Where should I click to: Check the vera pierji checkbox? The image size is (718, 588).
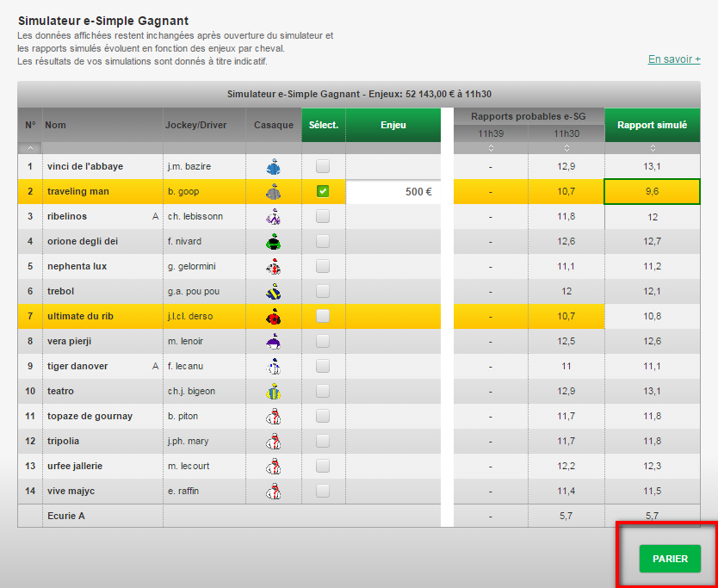tap(323, 341)
